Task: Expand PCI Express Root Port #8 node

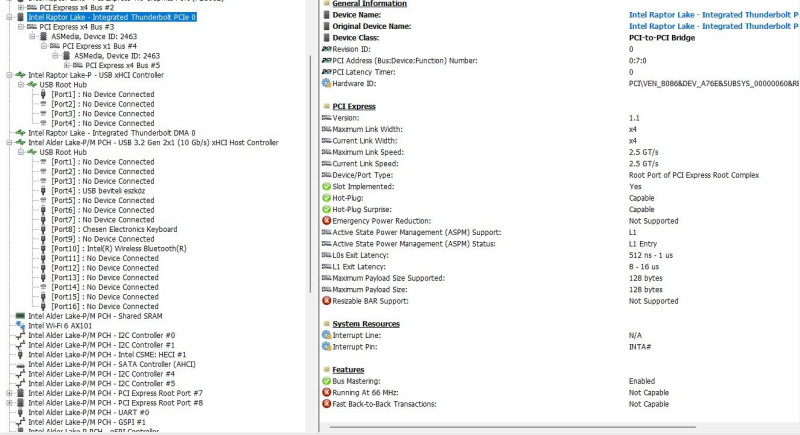Action: tap(9, 403)
